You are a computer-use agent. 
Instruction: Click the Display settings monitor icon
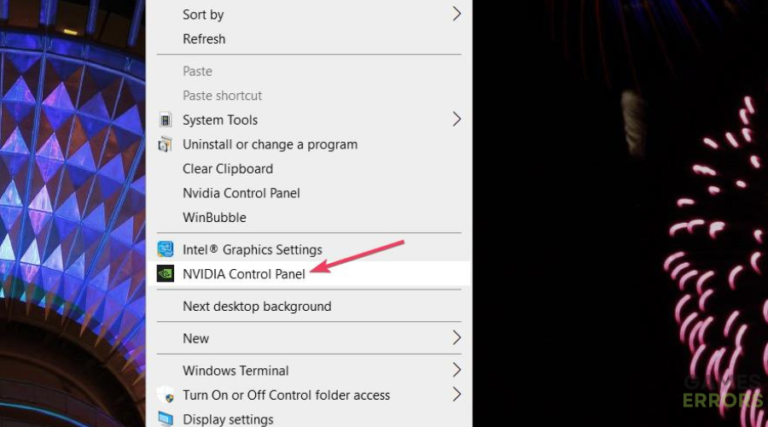165,419
